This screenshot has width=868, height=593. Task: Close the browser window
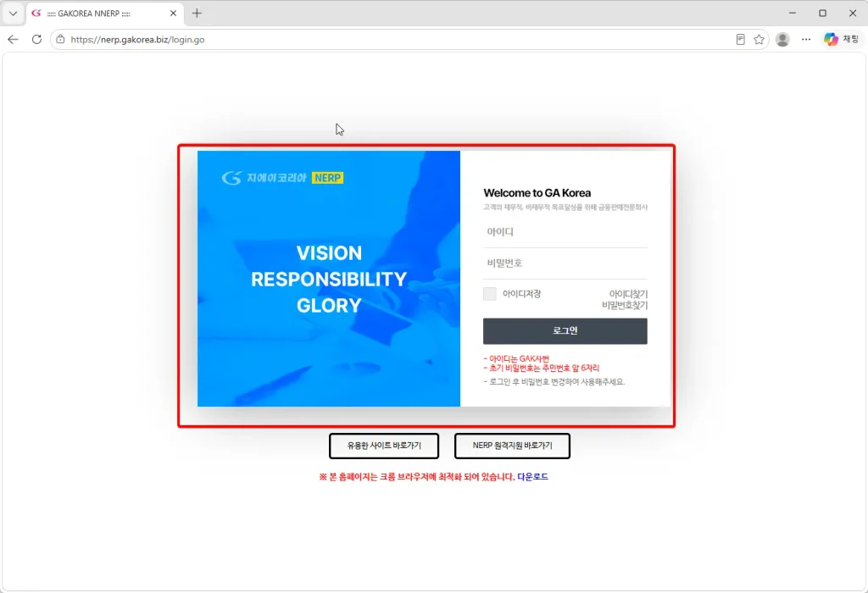click(x=853, y=14)
